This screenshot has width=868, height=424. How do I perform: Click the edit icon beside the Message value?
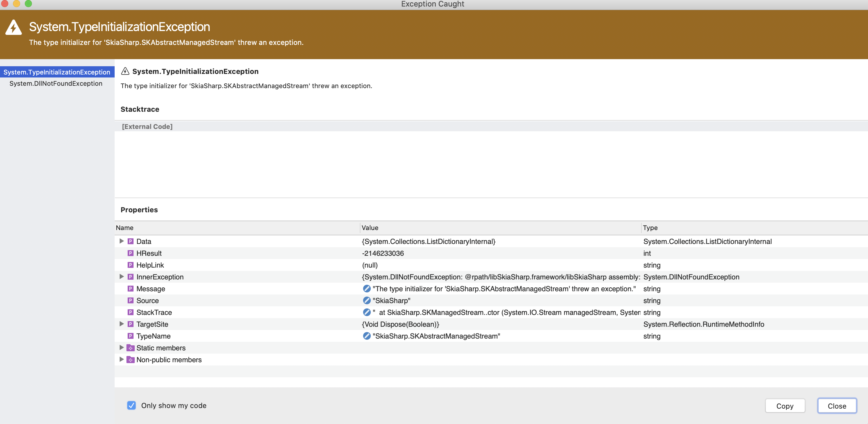366,289
